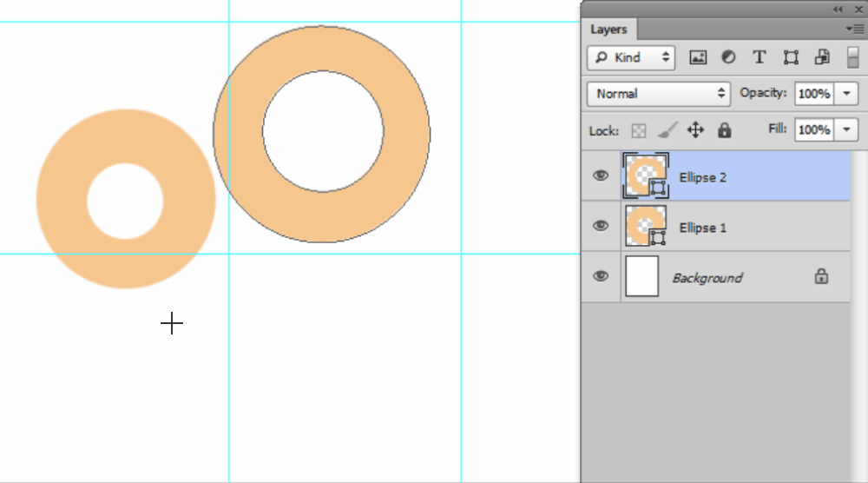This screenshot has height=483, width=868.
Task: Lock layer position icon
Action: (695, 130)
